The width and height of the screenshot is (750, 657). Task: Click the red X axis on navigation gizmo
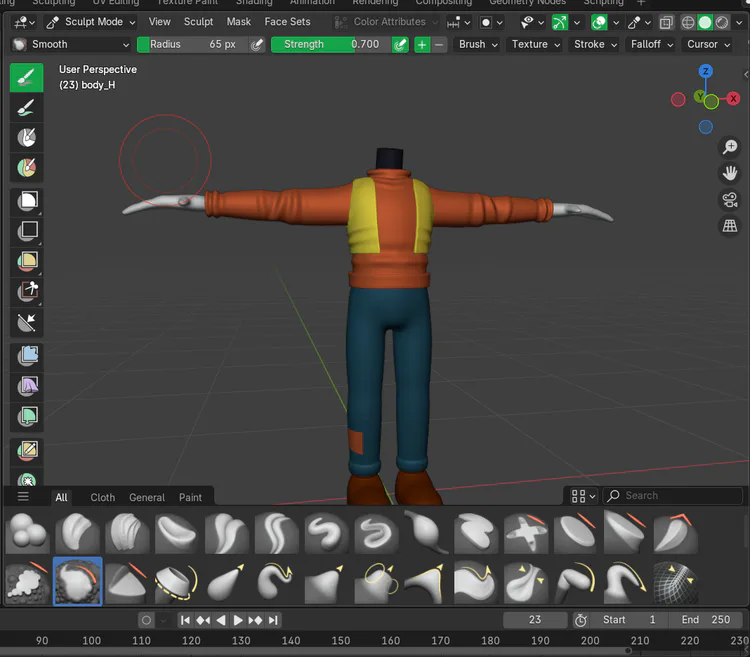click(733, 99)
